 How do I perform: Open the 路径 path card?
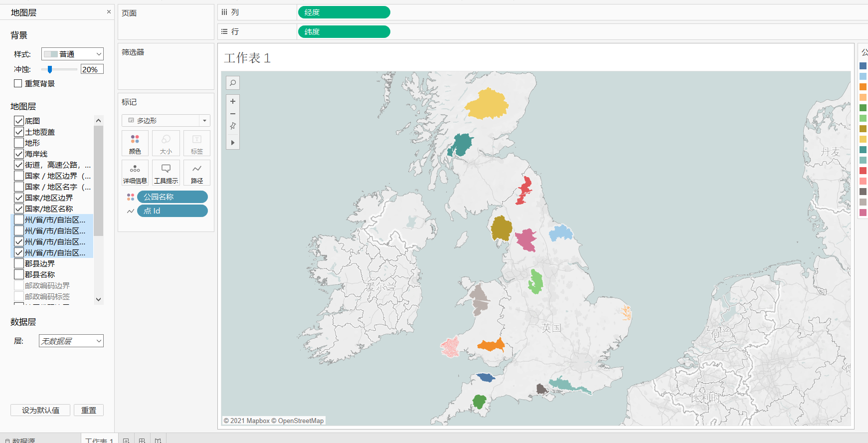click(197, 173)
